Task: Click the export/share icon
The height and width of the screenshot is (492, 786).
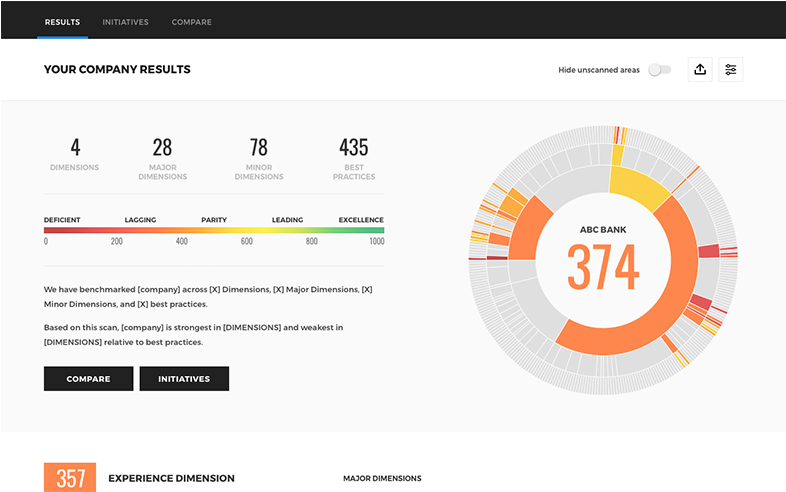Action: tap(700, 70)
